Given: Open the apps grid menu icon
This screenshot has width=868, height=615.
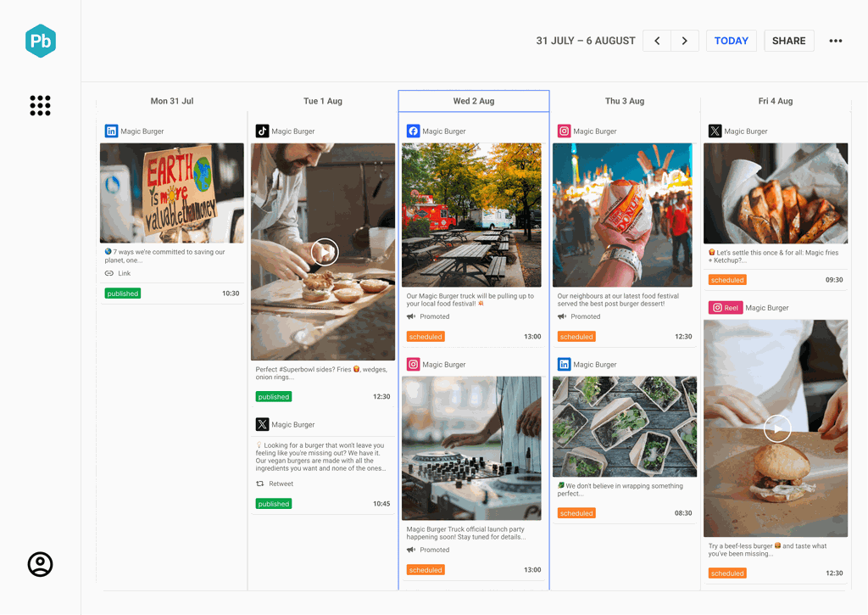Looking at the screenshot, I should 40,105.
